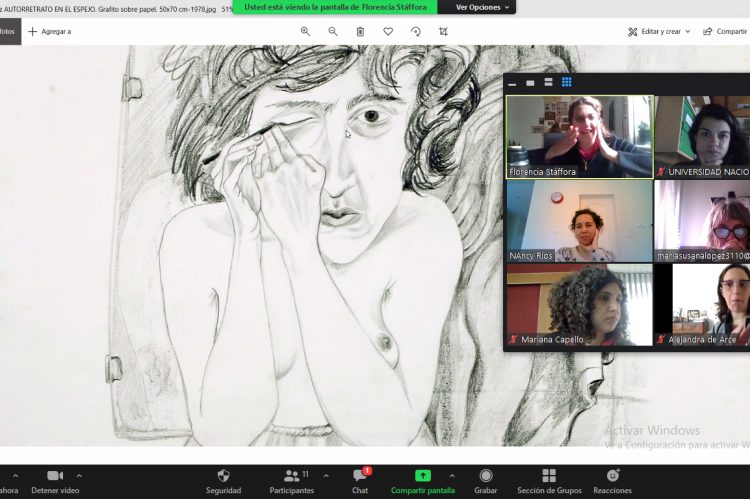Click the zoom in magnifier icon

click(305, 32)
